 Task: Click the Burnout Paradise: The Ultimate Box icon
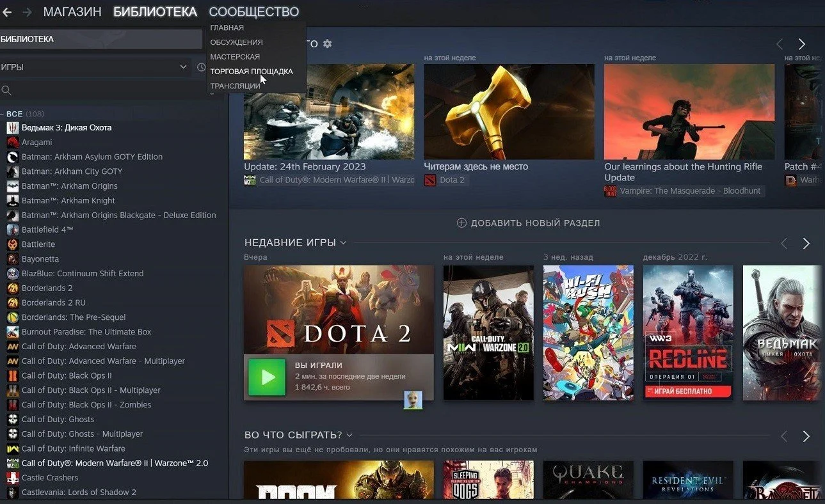point(12,332)
